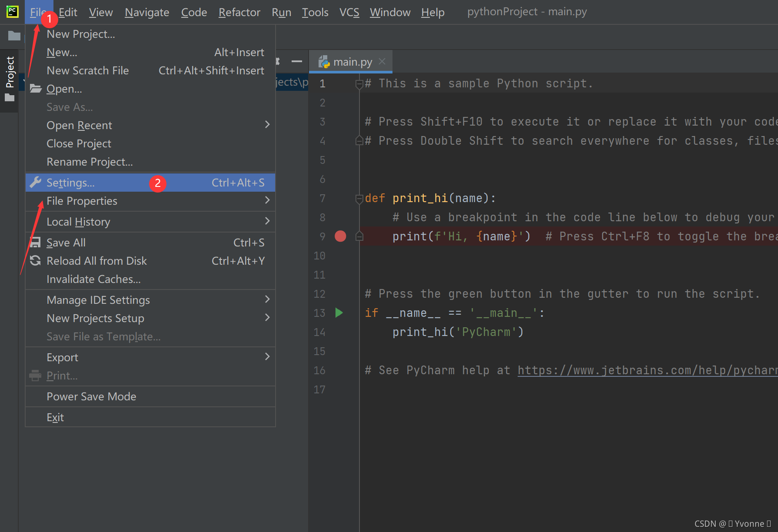Click the Ctrl+Alt+S shortcut label
The width and height of the screenshot is (778, 532).
[x=238, y=183]
